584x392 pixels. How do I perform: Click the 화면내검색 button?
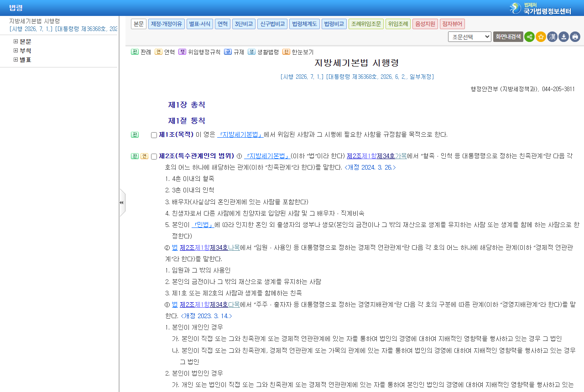click(x=508, y=37)
